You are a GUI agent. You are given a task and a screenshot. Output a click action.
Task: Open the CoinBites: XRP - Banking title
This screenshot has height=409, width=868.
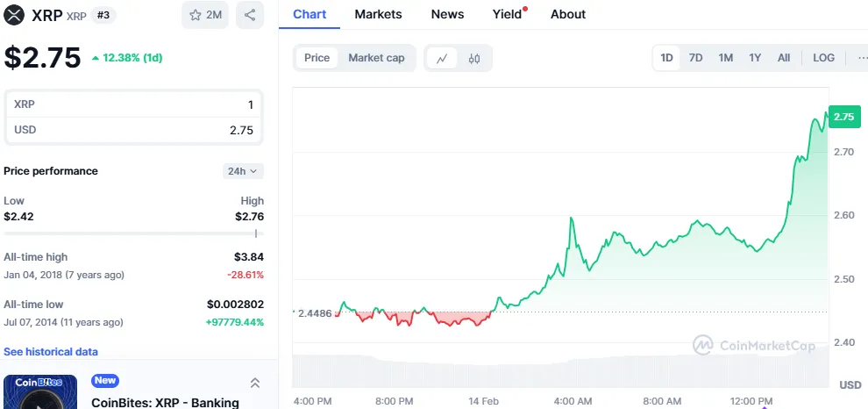(165, 403)
